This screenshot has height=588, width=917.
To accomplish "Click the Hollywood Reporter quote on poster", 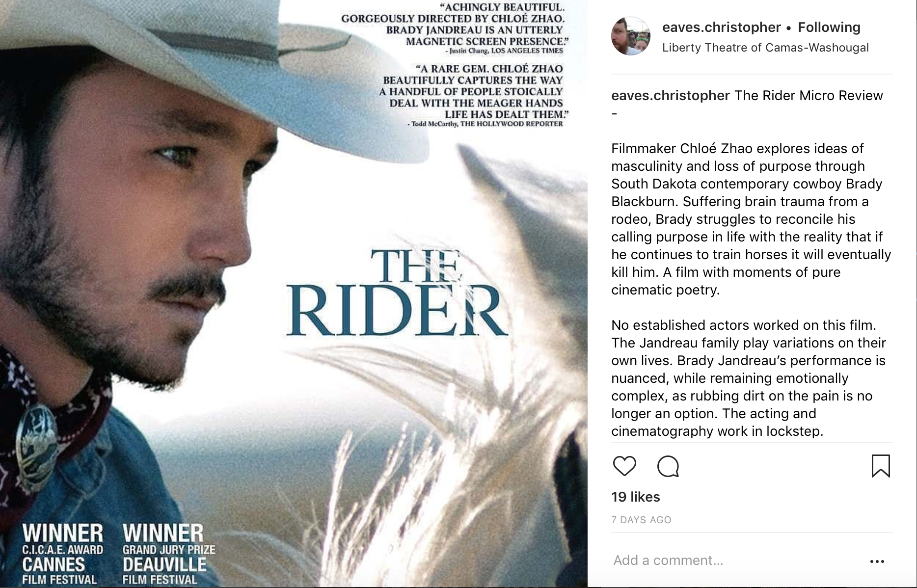I will tap(471, 95).
